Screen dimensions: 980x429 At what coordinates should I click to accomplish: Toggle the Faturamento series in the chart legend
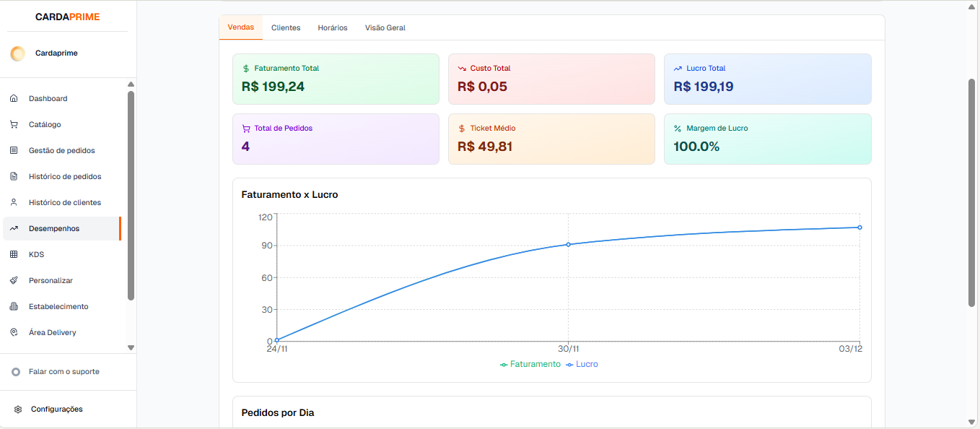point(530,364)
